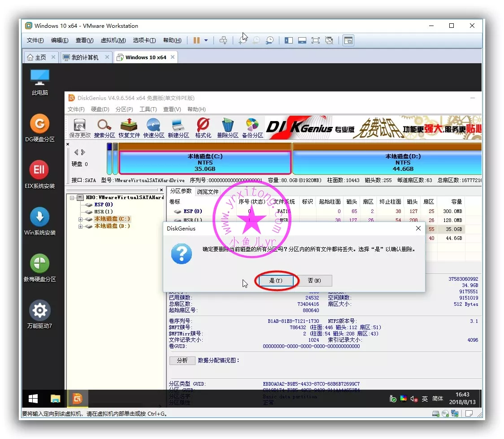
Task: Click VMware pause virtual machine button
Action: tap(196, 40)
